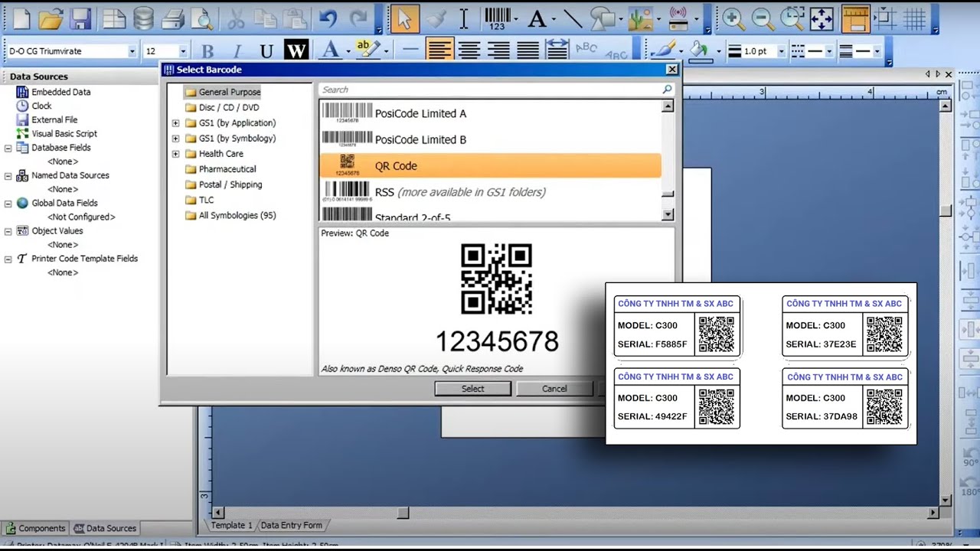Create a new document with the blank page icon
The width and height of the screenshot is (980, 551).
point(21,18)
